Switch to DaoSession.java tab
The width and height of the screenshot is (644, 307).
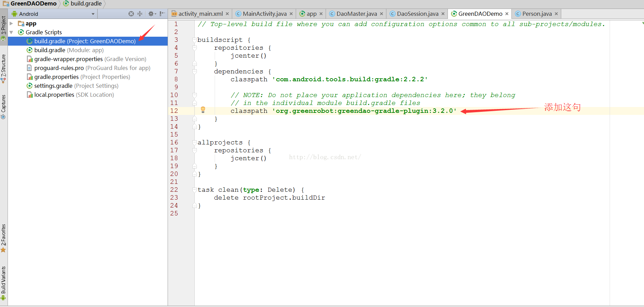coord(418,14)
